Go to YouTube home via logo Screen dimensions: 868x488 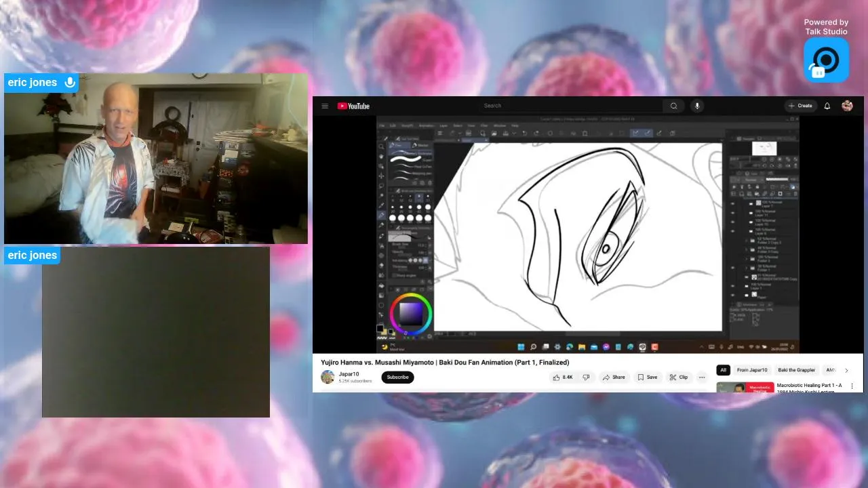(x=353, y=106)
